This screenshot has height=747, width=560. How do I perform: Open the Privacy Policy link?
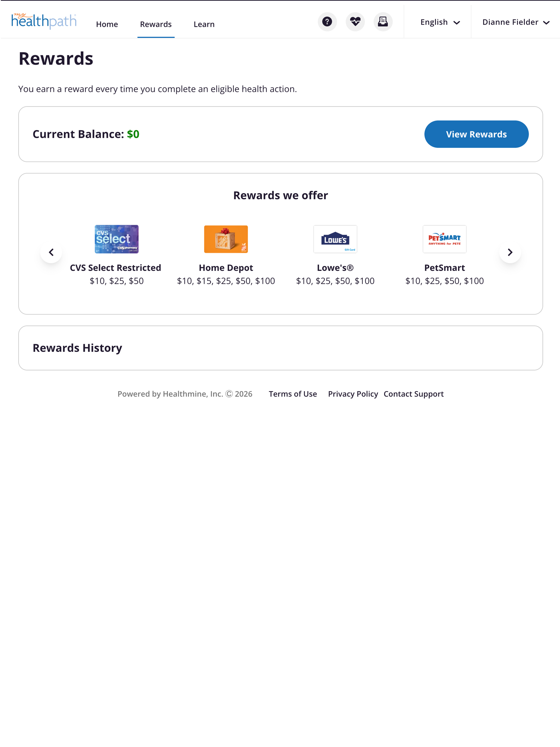(x=353, y=394)
